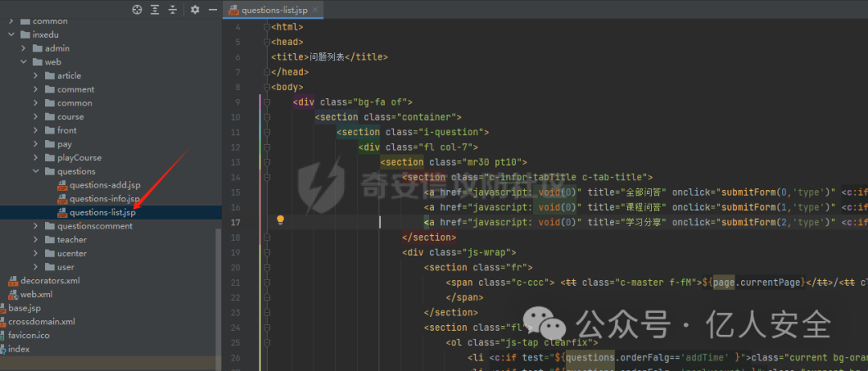Screen dimensions: 868x371
Task: Fold the head tag at line 5
Action: coord(267,42)
